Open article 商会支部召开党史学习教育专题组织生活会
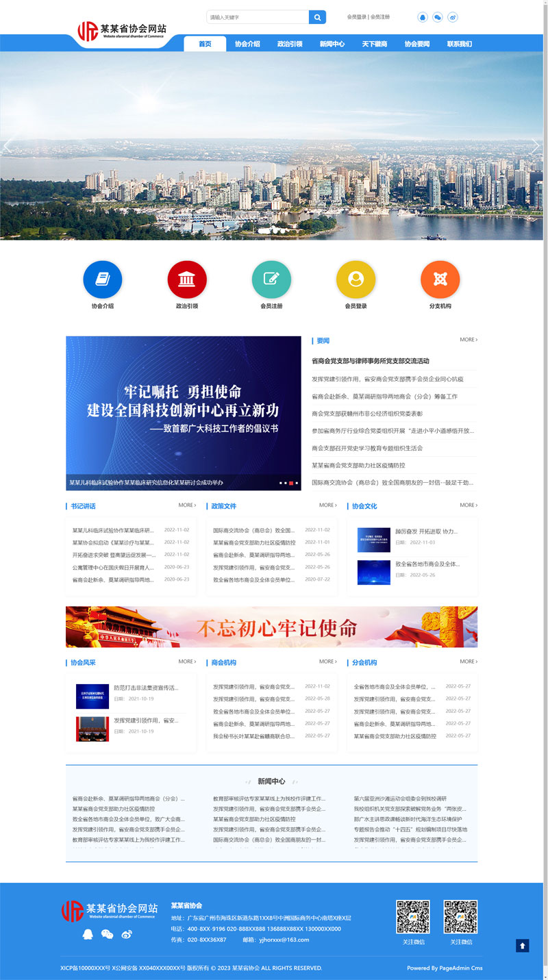This screenshot has height=980, width=548. pos(367,448)
